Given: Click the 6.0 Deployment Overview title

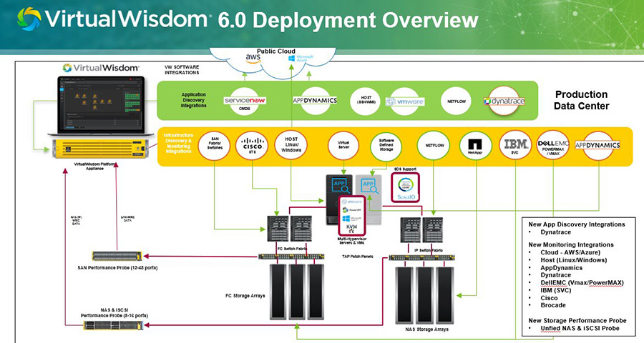Looking at the screenshot, I should [x=348, y=21].
